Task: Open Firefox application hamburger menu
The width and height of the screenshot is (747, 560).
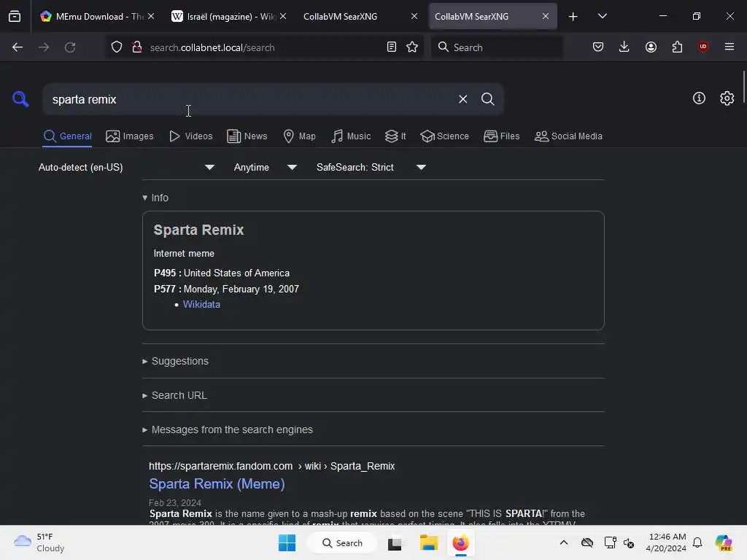Action: [x=729, y=47]
